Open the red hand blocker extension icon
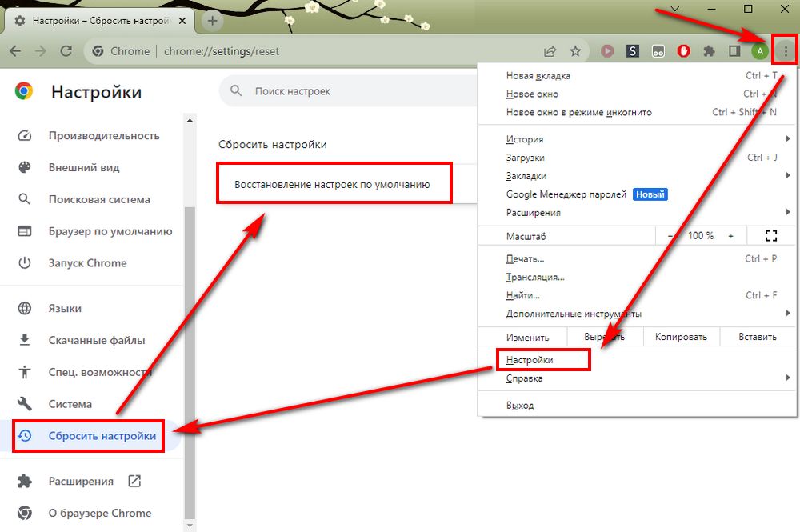Viewport: 800px width, 532px height. tap(684, 51)
